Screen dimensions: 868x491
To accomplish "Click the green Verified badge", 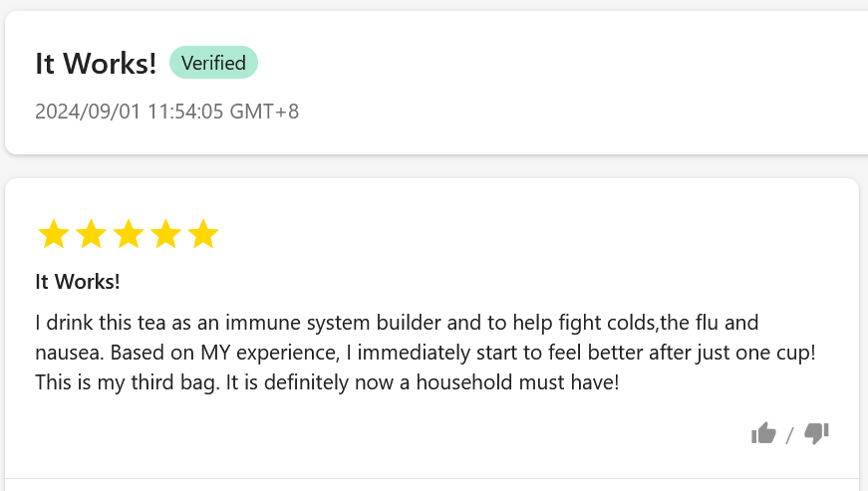I will [x=213, y=63].
